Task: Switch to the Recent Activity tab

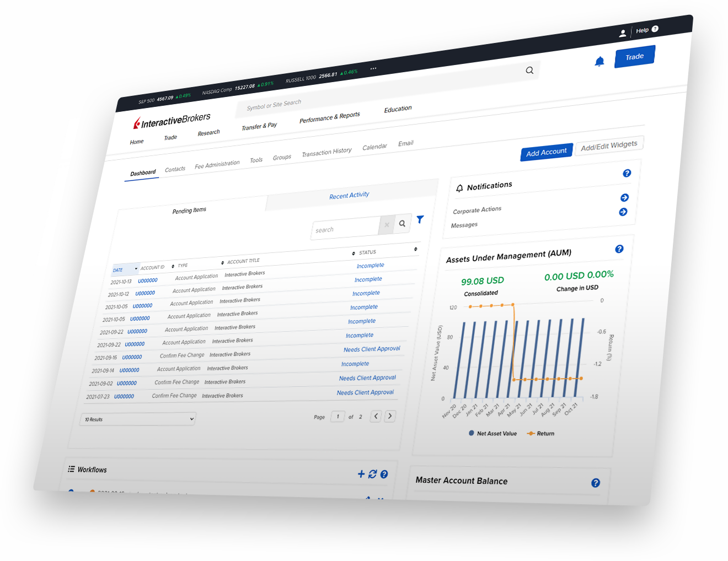Action: click(x=349, y=195)
